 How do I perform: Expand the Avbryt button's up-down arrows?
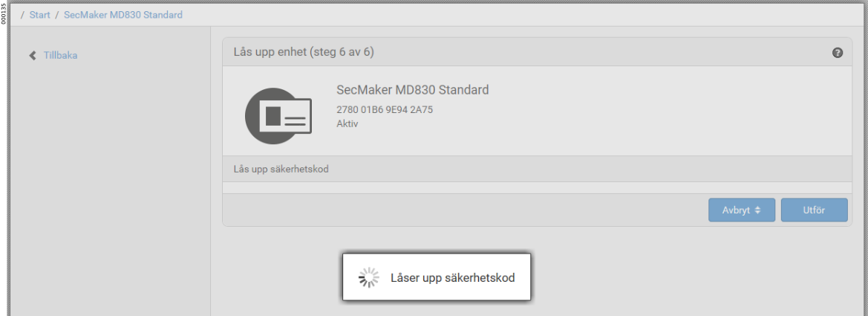coord(757,210)
